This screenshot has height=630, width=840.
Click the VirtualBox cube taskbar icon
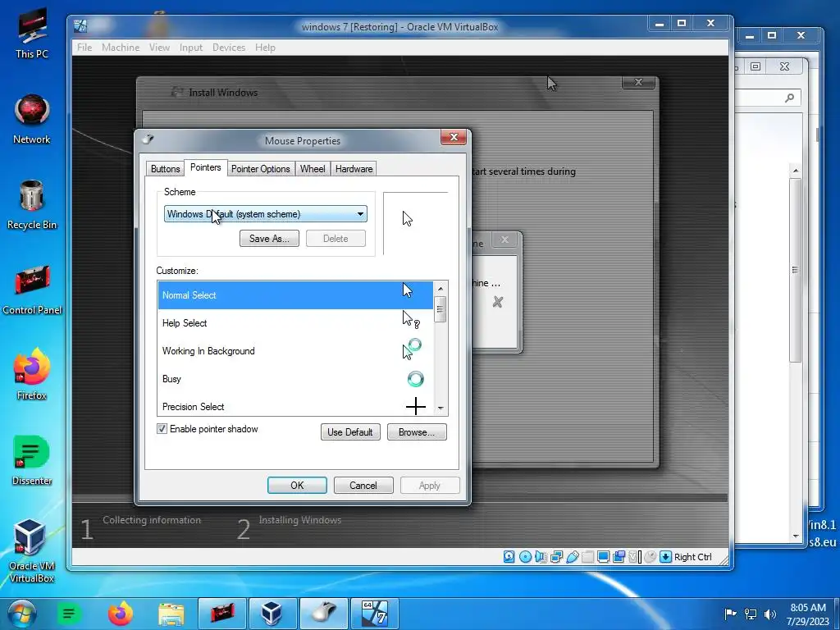point(272,614)
